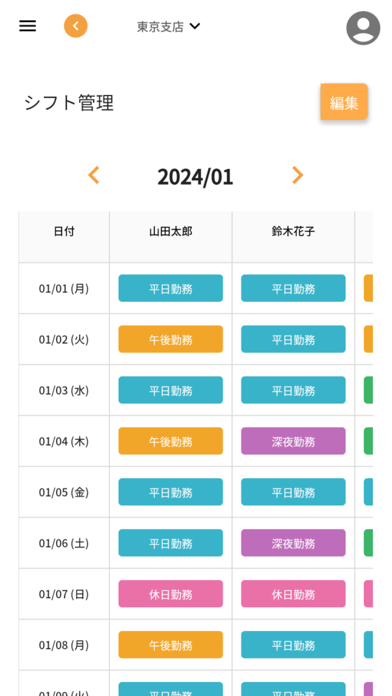392x696 pixels.
Task: Click 山田太郎's 午後勤務 shift on 01/08
Action: click(x=170, y=645)
